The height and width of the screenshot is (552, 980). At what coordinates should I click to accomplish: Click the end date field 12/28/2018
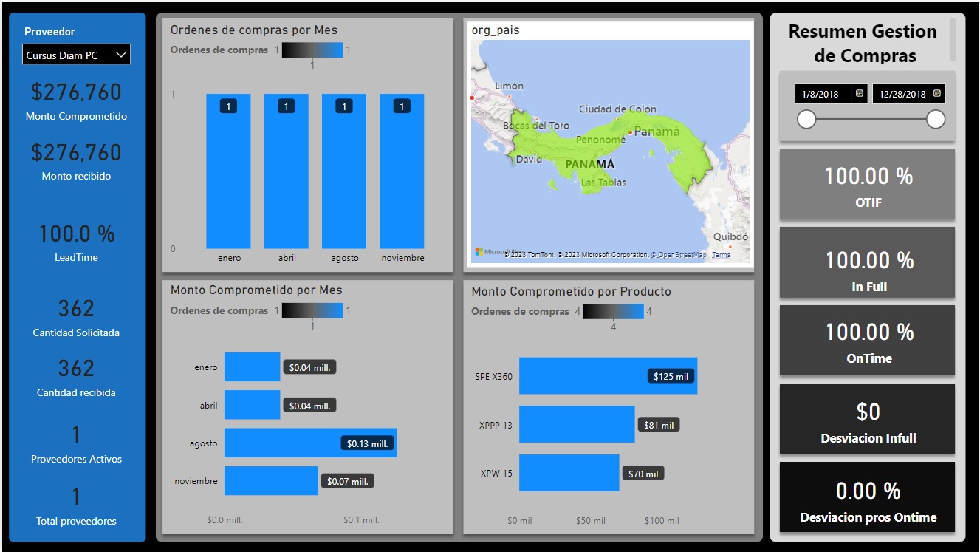(x=900, y=94)
